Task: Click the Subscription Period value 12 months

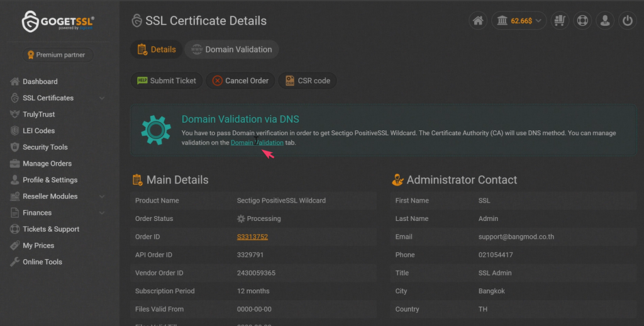Action: click(253, 291)
